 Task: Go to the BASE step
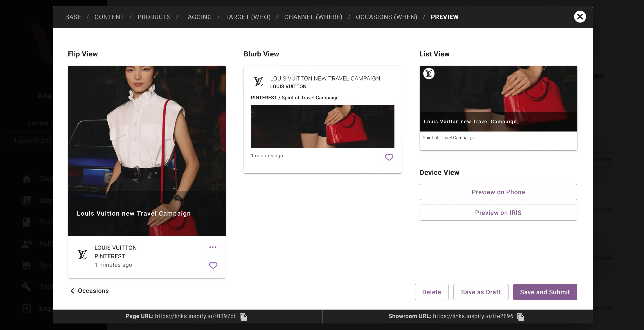[x=73, y=17]
